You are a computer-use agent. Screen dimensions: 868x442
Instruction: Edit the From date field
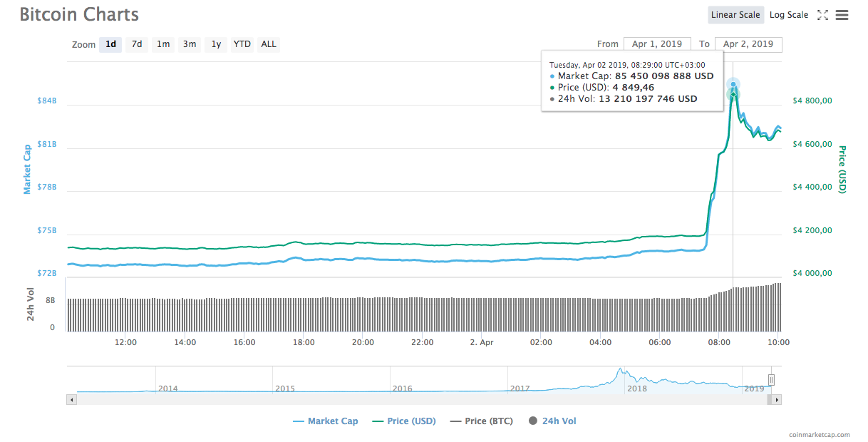656,44
